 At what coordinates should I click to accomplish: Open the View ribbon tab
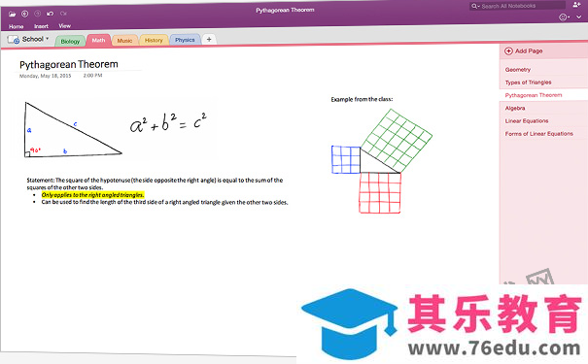[64, 26]
